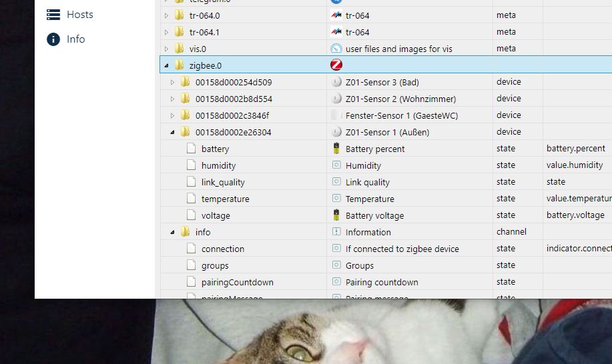Image resolution: width=612 pixels, height=364 pixels.
Task: Click icon for Fenster-Sensor 1 (GaesteWC)
Action: [336, 115]
